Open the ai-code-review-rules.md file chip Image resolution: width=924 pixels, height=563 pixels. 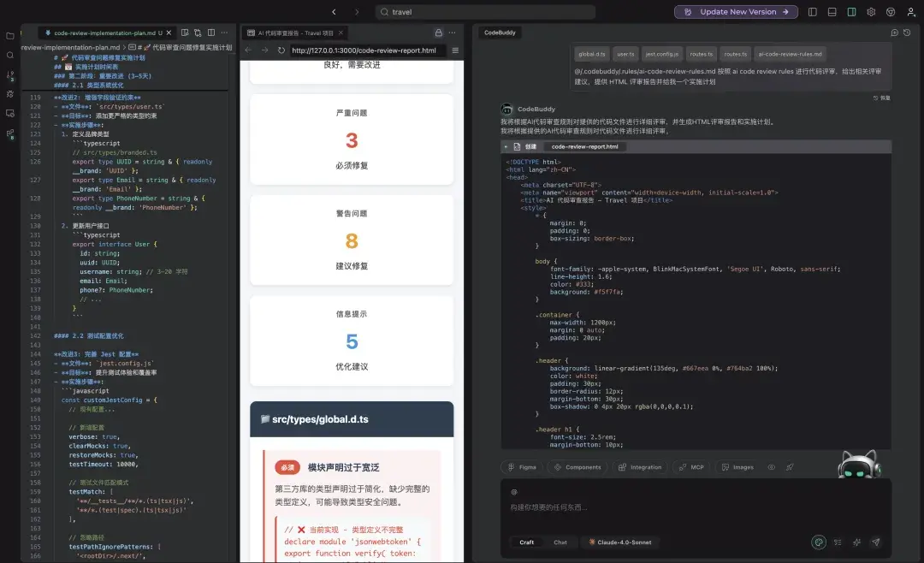790,53
